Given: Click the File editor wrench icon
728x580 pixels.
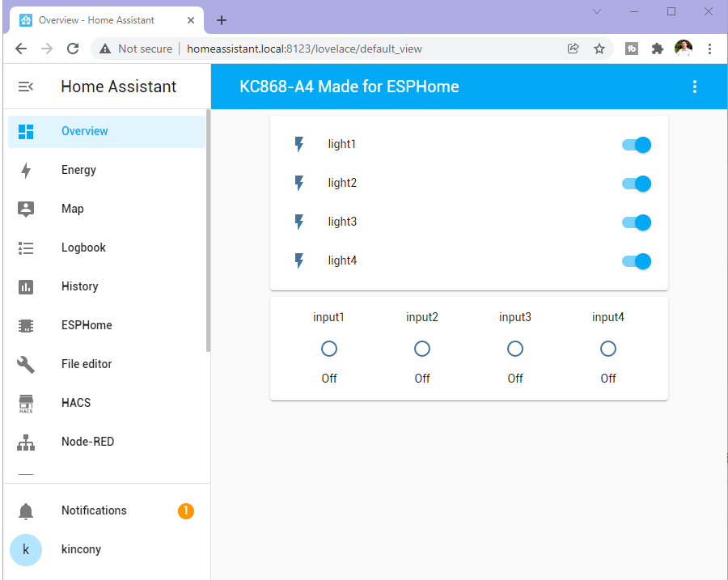Looking at the screenshot, I should click(26, 364).
